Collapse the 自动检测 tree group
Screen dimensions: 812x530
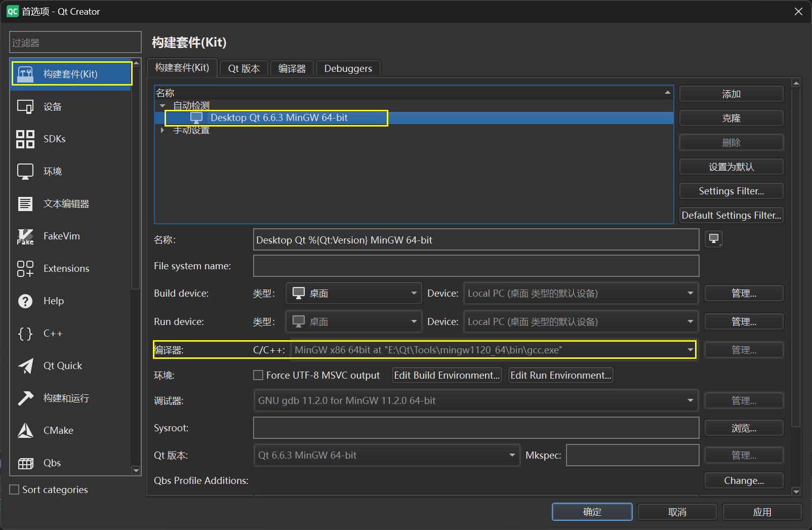(x=163, y=106)
